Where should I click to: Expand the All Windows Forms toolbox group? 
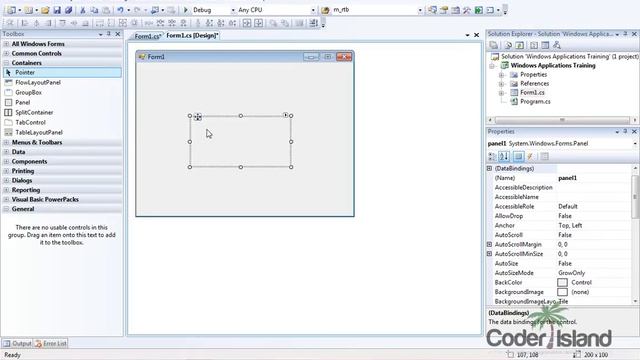7,44
